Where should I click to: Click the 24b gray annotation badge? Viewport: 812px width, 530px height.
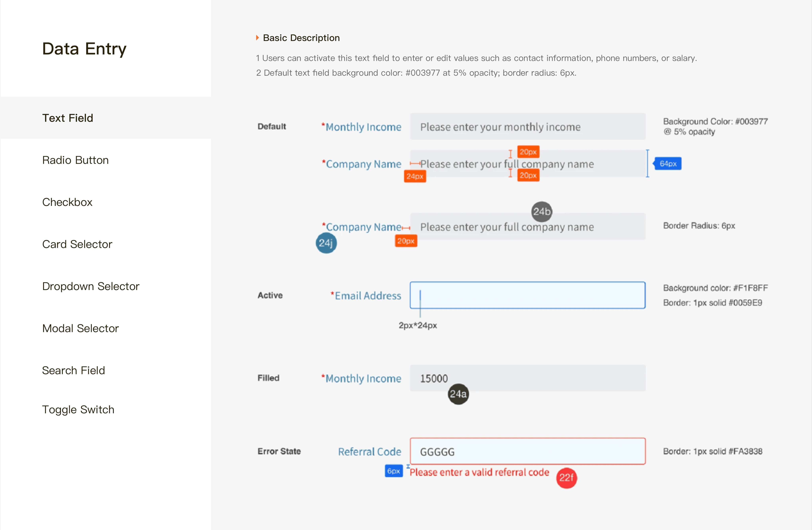point(541,211)
